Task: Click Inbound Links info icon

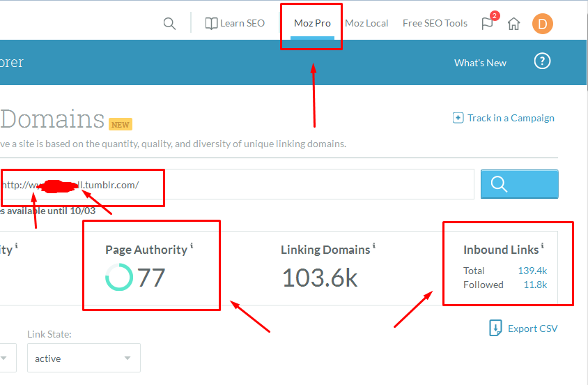Action: click(x=542, y=246)
